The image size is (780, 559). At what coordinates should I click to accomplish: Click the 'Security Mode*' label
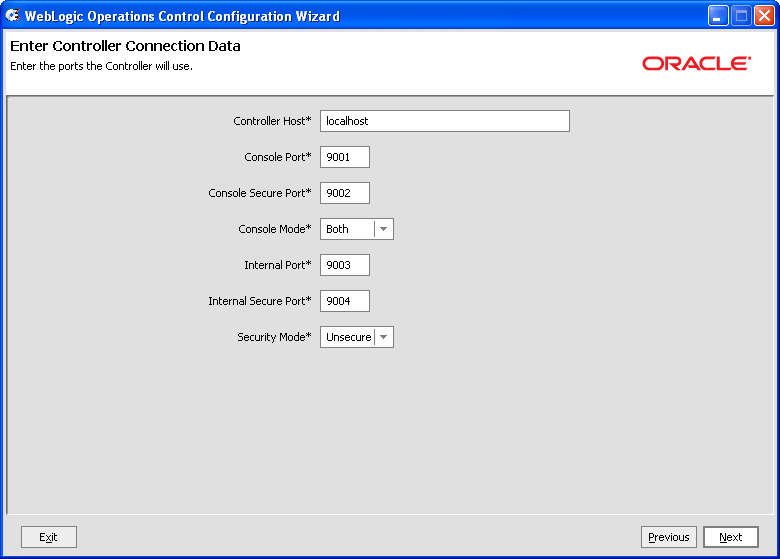274,337
